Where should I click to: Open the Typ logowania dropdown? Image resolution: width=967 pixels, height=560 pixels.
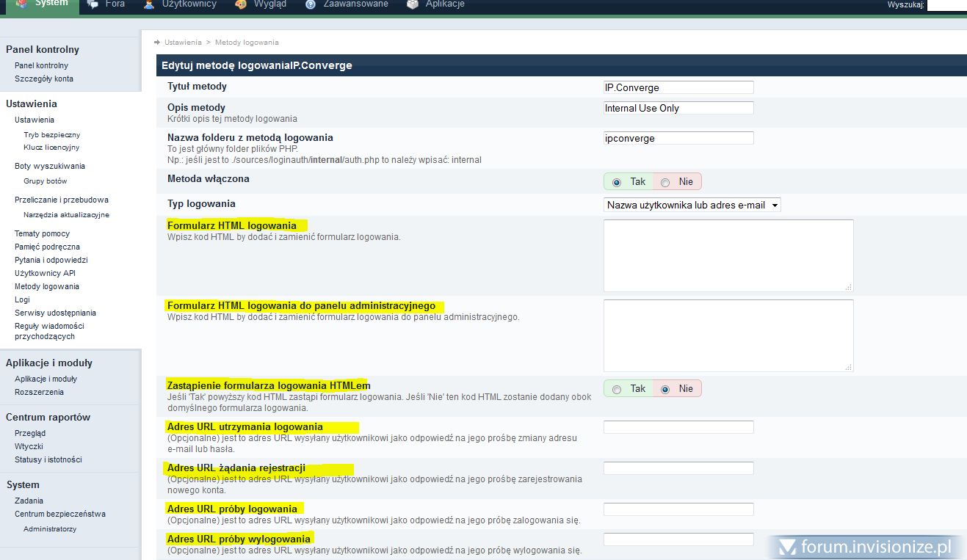tap(692, 206)
